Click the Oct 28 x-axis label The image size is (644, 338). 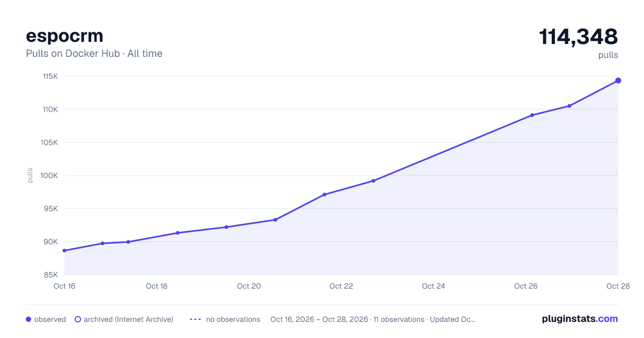[x=617, y=286]
